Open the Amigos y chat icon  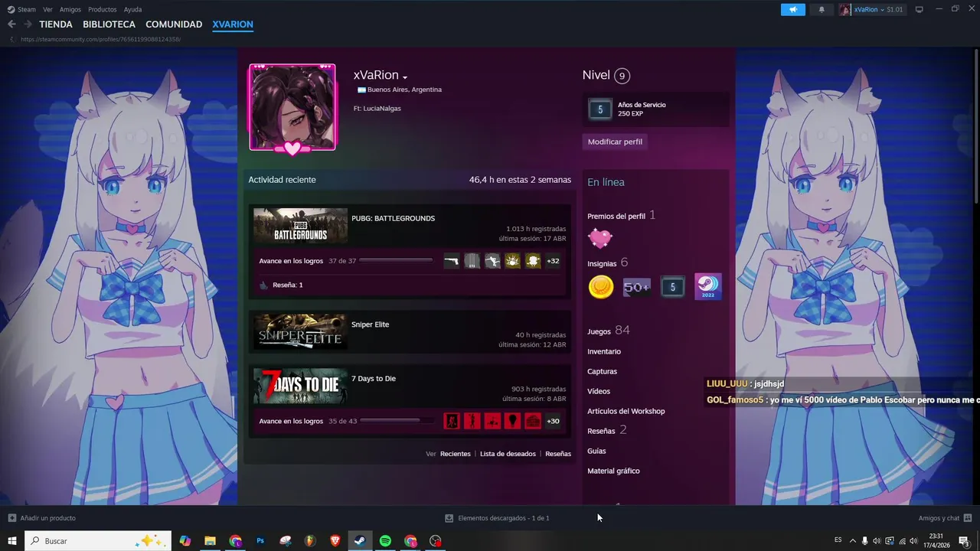968,518
